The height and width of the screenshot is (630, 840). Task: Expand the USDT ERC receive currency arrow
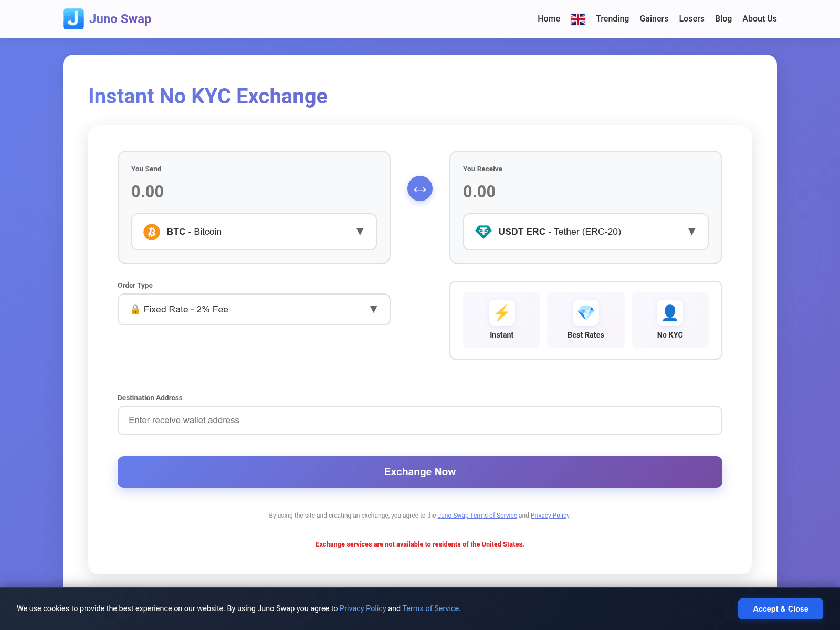point(692,232)
